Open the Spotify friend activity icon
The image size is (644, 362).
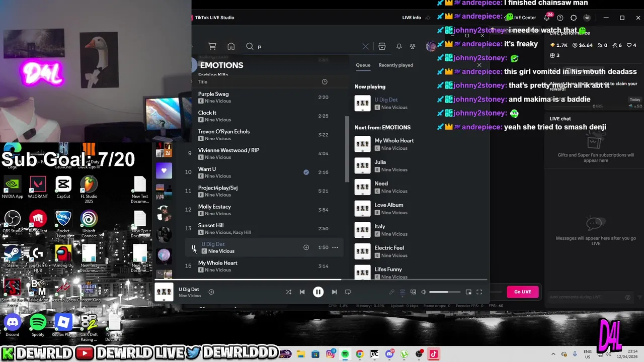click(x=413, y=47)
